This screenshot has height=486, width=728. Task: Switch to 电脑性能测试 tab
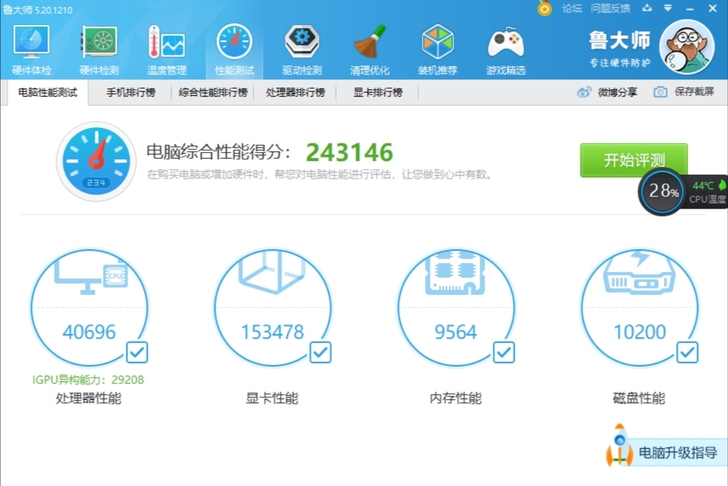[x=48, y=92]
